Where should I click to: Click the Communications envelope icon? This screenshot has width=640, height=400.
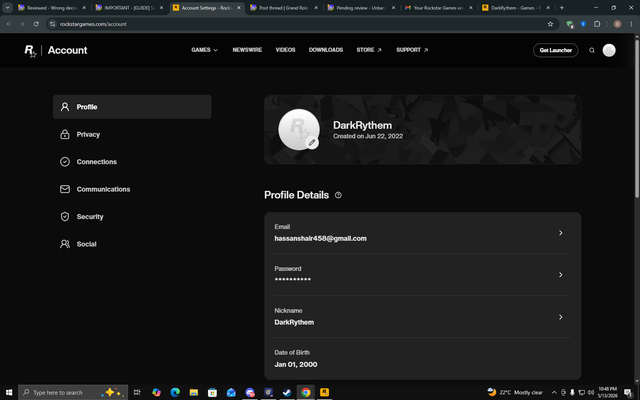[65, 189]
